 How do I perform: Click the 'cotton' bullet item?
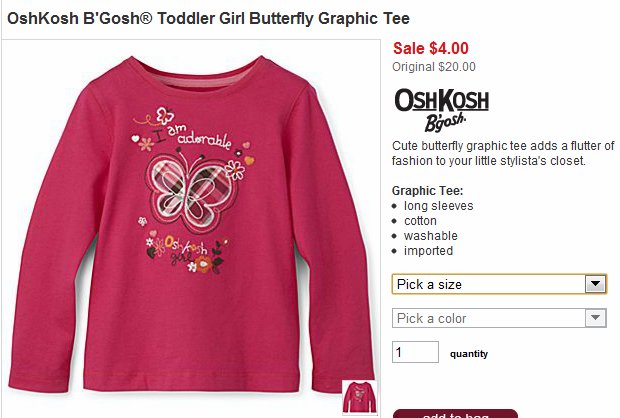(x=420, y=221)
